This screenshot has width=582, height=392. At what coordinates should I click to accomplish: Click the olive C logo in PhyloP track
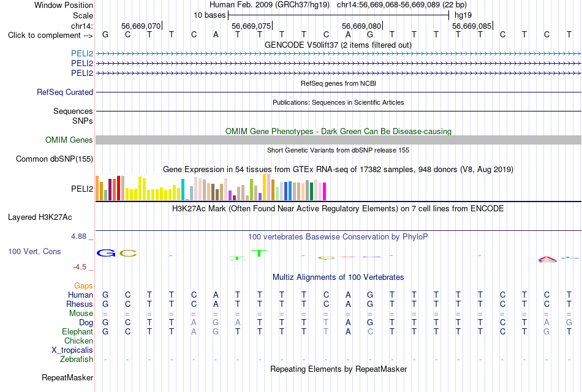[128, 254]
